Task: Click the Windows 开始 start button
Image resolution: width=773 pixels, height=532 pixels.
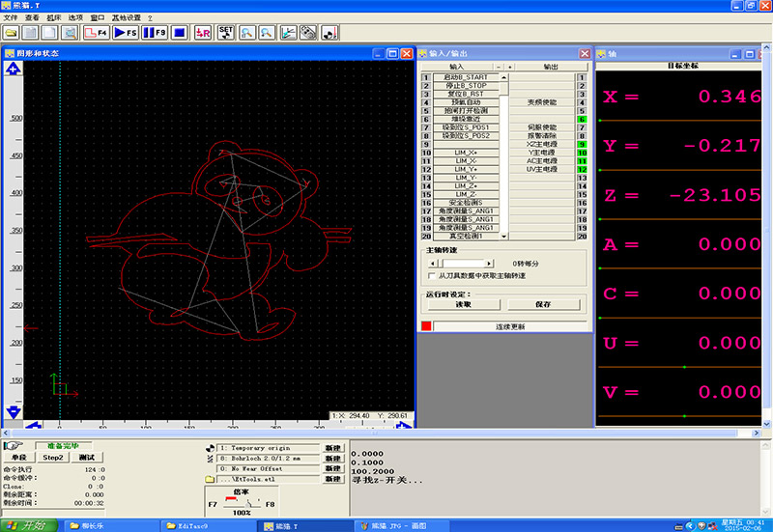Action: tap(29, 525)
